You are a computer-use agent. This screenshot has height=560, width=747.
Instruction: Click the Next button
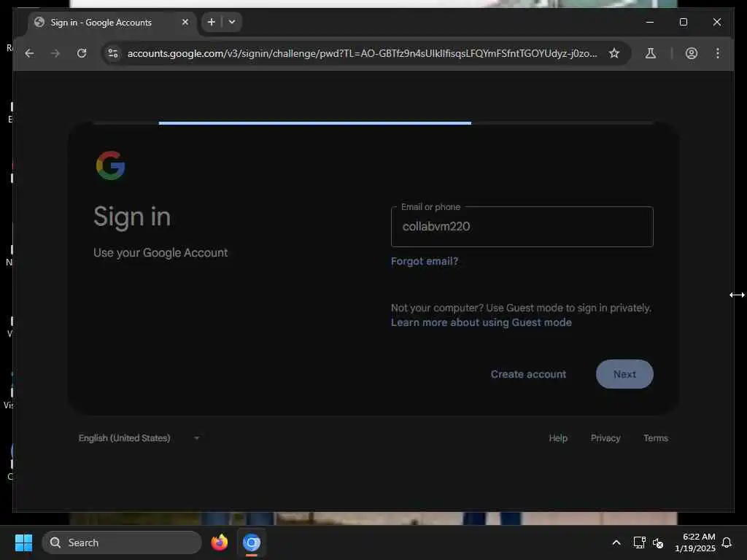pyautogui.click(x=624, y=374)
